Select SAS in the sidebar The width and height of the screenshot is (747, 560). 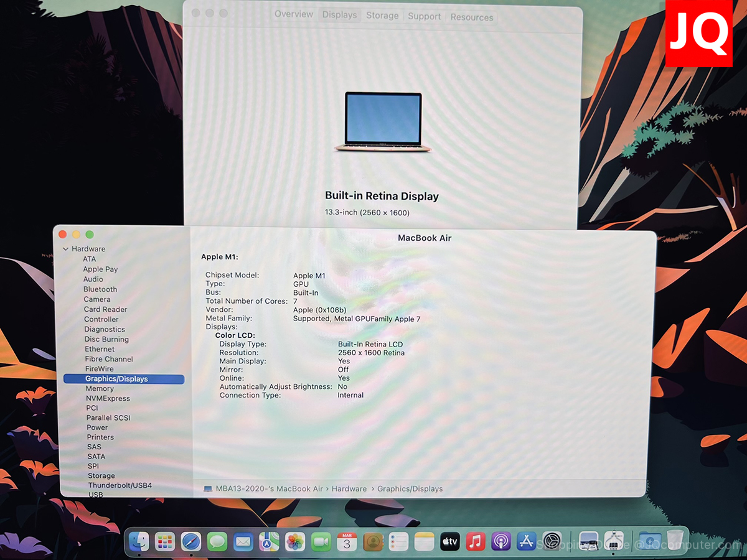click(x=94, y=447)
